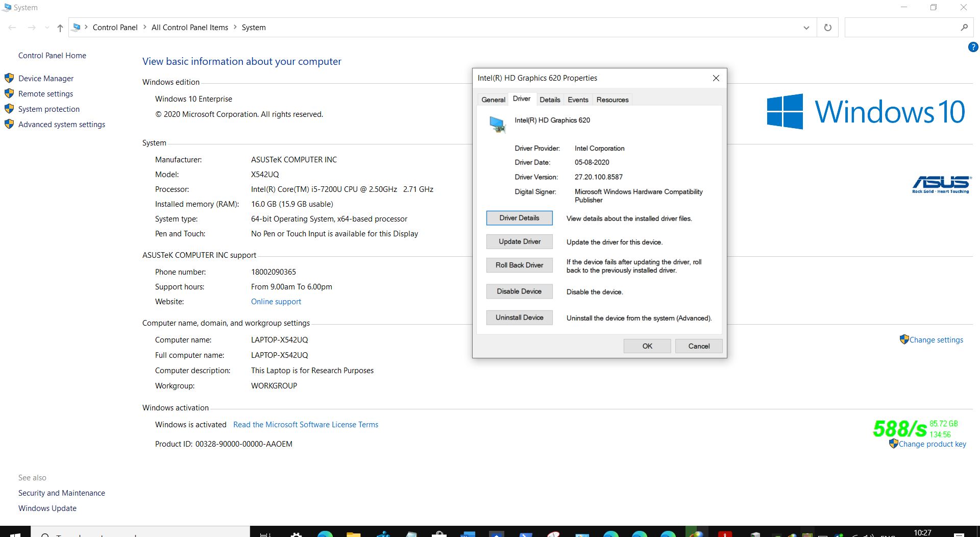Go up one level with the up arrow
The width and height of the screenshot is (980, 537).
[x=60, y=28]
